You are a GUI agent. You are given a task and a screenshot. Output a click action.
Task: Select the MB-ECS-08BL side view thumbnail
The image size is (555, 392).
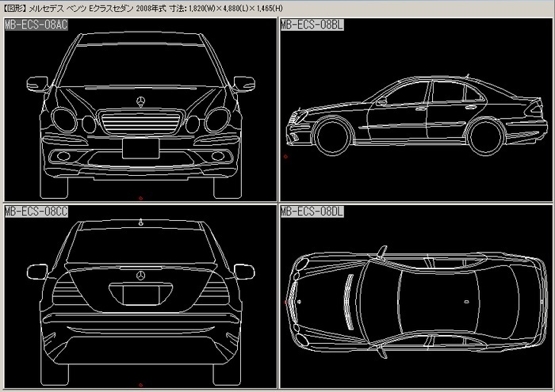click(x=416, y=109)
